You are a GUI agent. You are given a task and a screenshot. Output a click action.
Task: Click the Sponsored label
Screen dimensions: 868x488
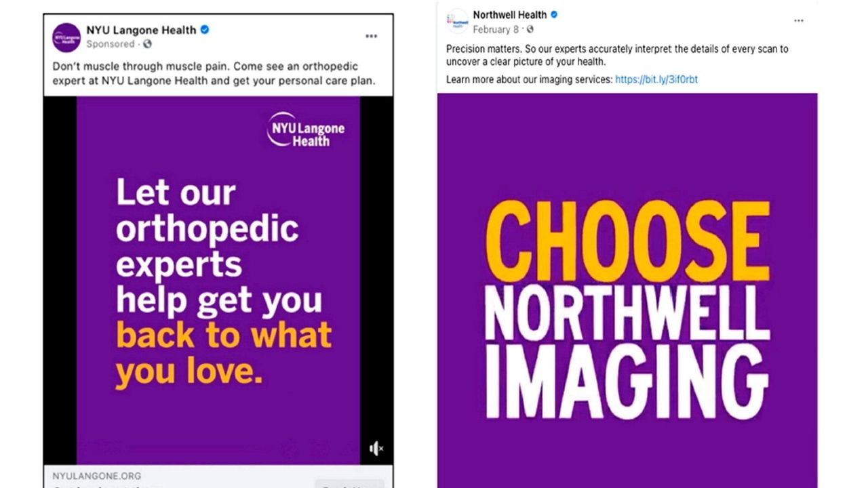point(111,43)
